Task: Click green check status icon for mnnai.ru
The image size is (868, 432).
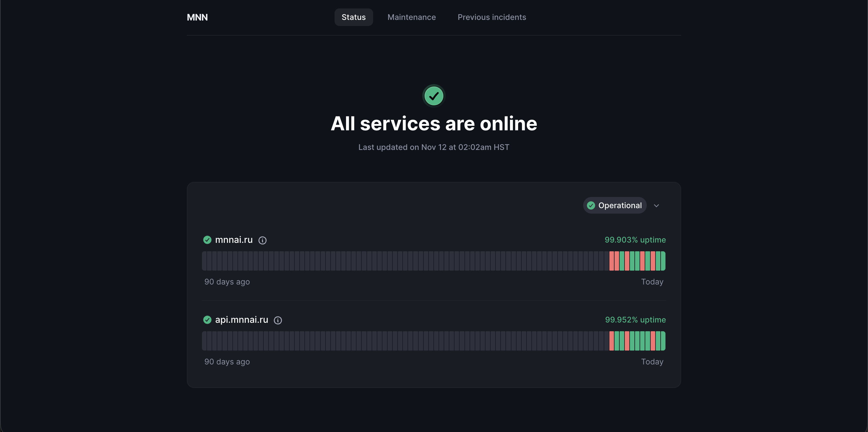Action: pyautogui.click(x=207, y=240)
